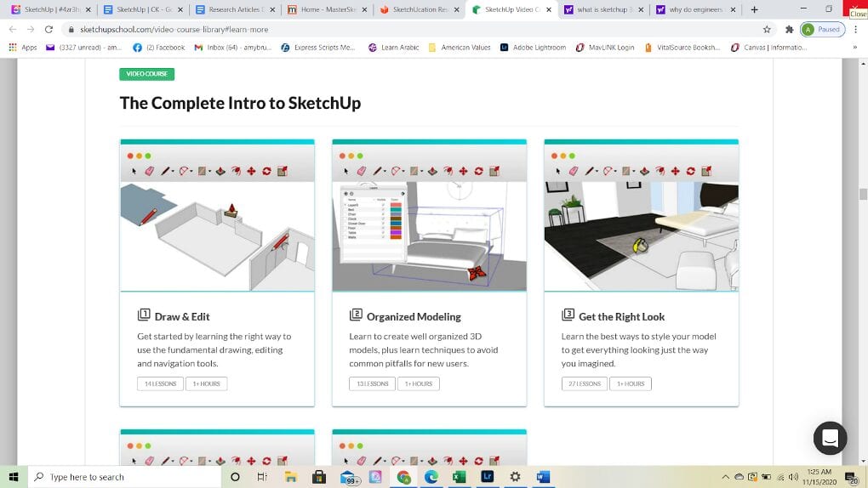Click the page vertical scrollbar thumb
This screenshot has width=868, height=488.
[x=862, y=194]
